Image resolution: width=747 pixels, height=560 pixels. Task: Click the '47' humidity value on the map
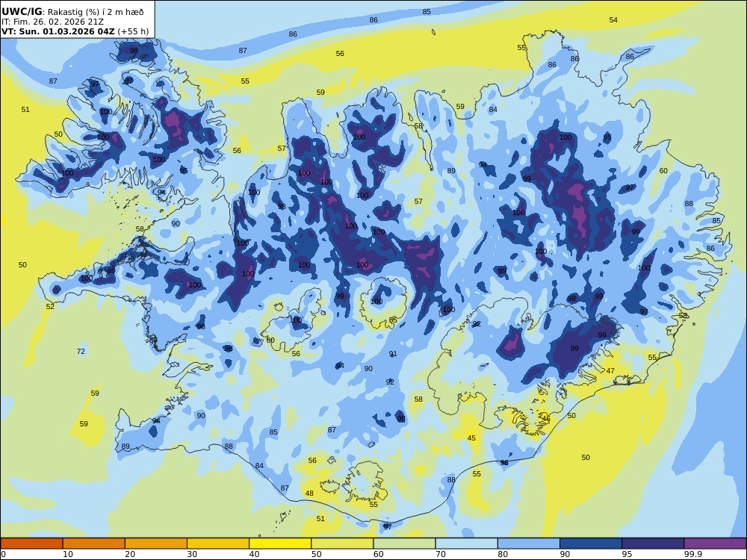coord(610,370)
